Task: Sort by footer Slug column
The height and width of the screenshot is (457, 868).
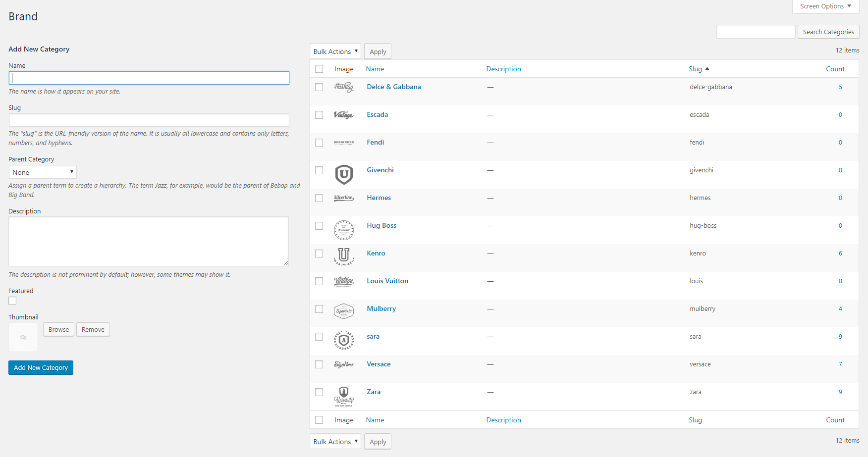Action: (x=695, y=420)
